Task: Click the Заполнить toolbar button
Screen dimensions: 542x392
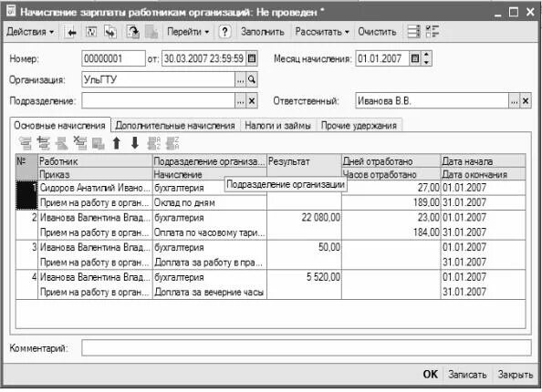Action: tap(263, 32)
